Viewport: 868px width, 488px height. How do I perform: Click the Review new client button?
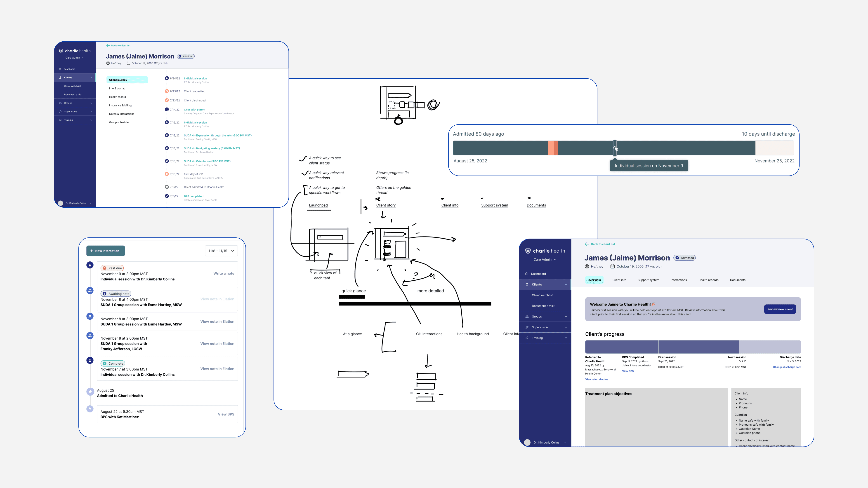pos(780,309)
